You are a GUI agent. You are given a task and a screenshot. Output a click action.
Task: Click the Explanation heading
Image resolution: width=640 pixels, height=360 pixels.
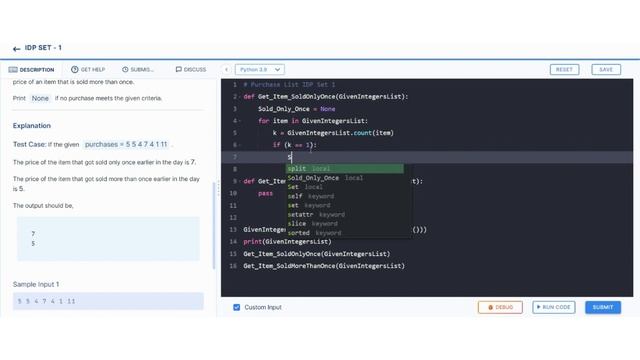pos(32,126)
